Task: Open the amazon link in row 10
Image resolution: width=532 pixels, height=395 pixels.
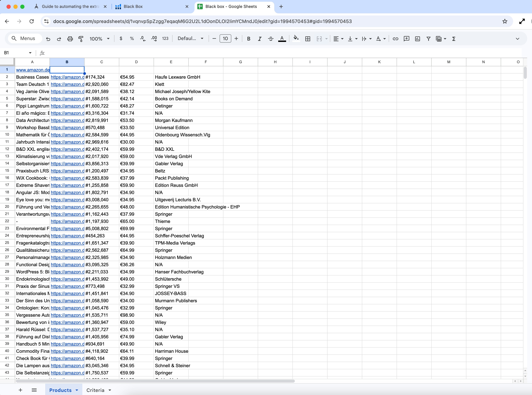Action: [68, 135]
